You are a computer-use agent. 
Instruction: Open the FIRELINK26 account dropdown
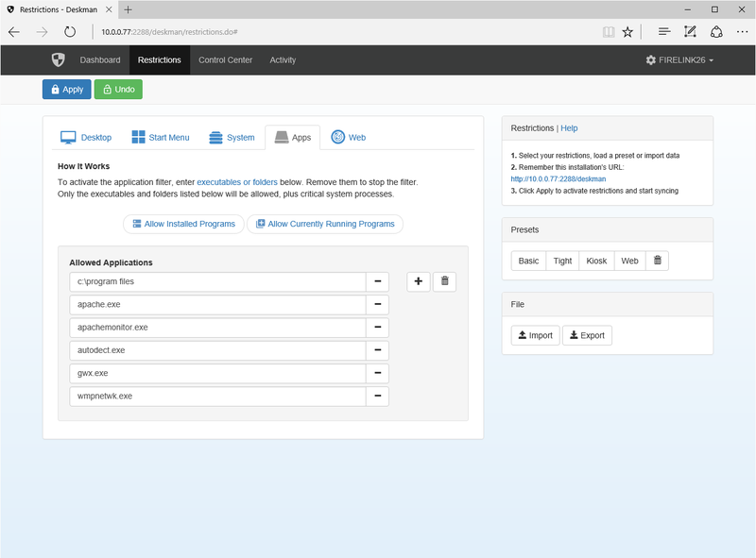(679, 60)
